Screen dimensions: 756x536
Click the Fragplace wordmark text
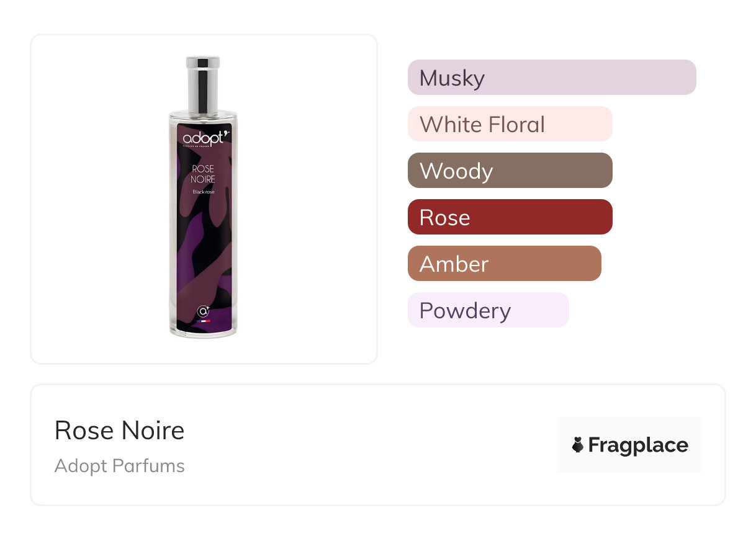(638, 445)
